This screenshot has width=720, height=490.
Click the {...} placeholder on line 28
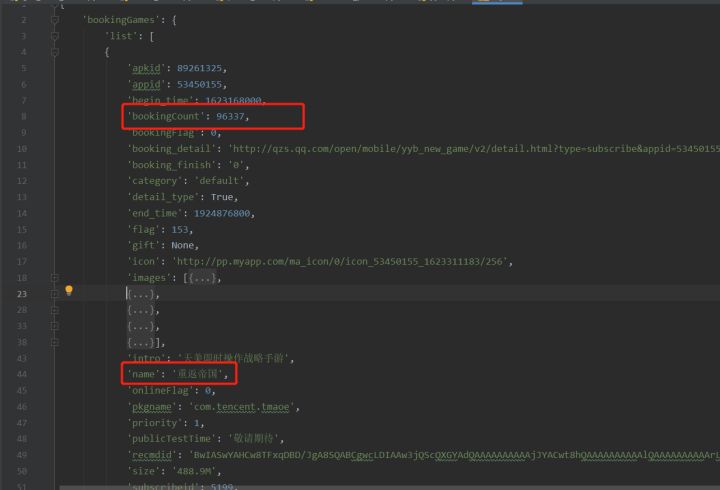[x=141, y=310]
